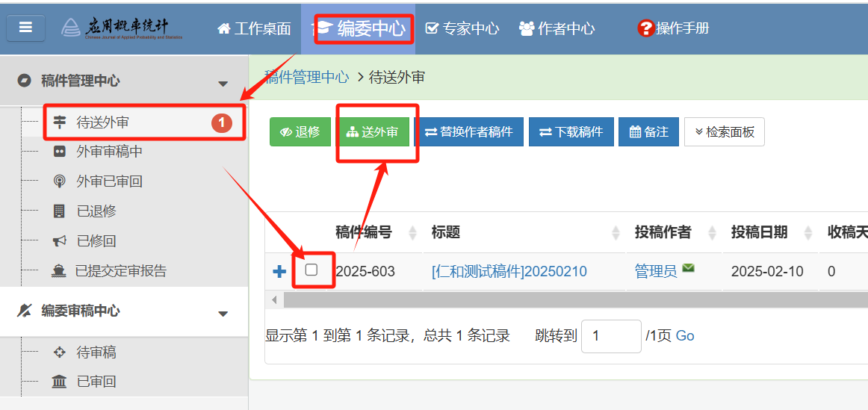Open manuscript [仁和测试稿件]20250210 link

click(x=509, y=271)
